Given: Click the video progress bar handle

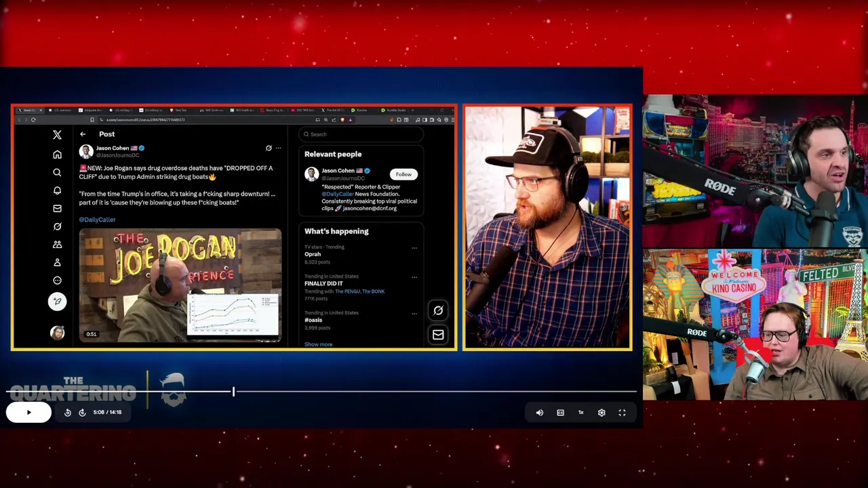Looking at the screenshot, I should 233,392.
